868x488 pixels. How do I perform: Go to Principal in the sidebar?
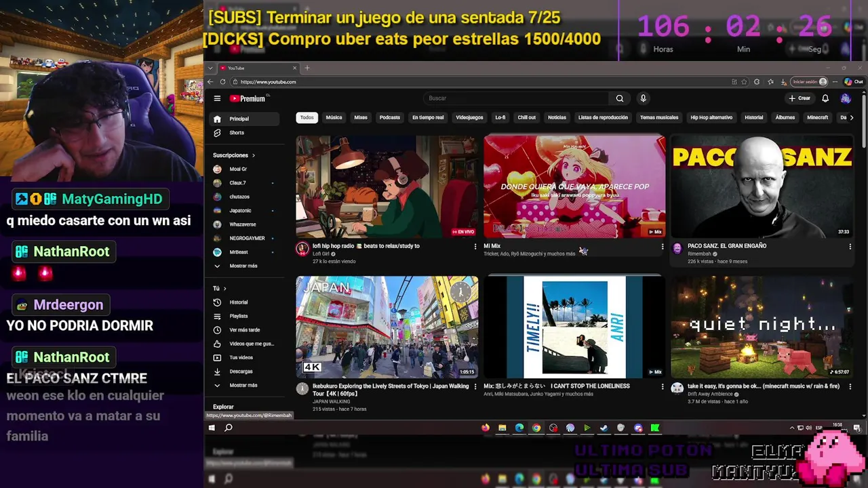click(243, 119)
